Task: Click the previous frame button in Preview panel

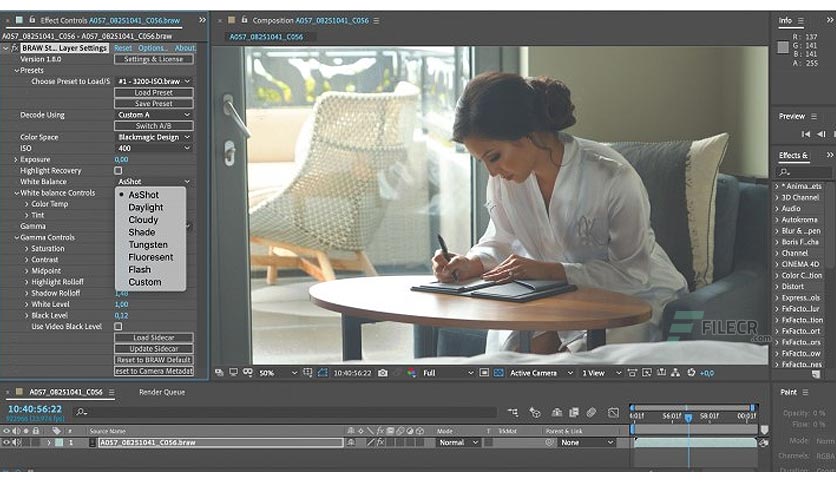Action: [x=822, y=134]
